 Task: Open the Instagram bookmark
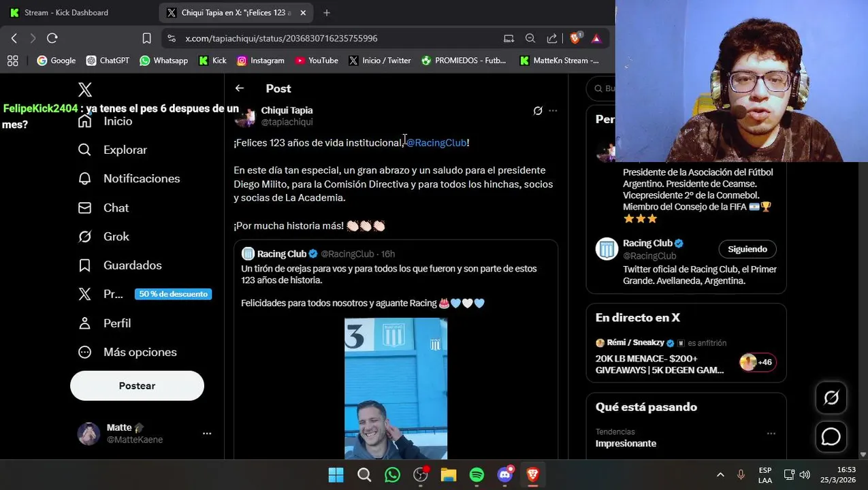coord(261,61)
